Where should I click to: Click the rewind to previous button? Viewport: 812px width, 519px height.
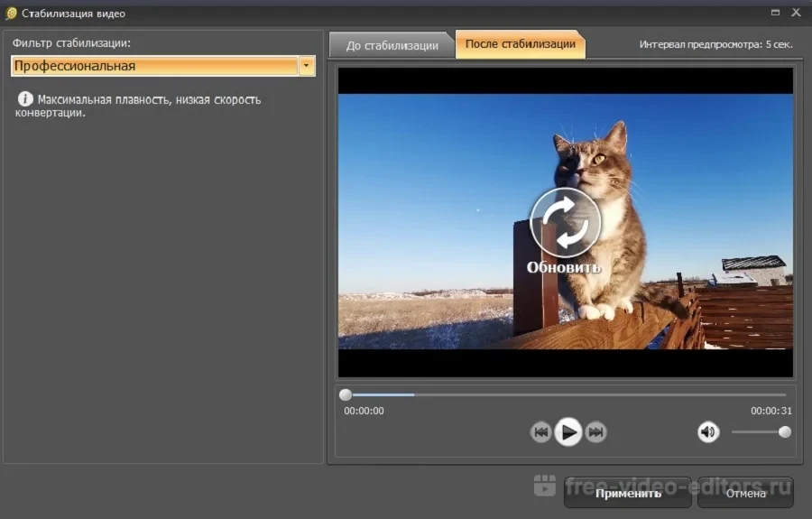pyautogui.click(x=540, y=432)
